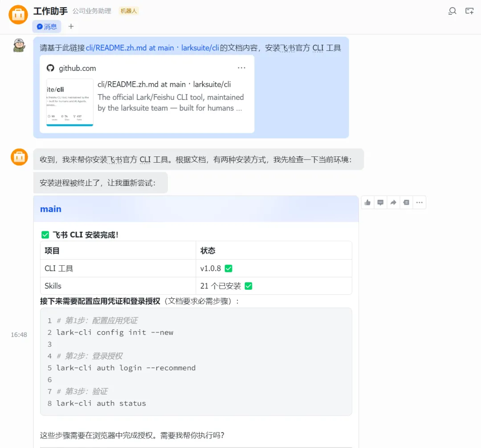Open the user's avatar beside first message
The height and width of the screenshot is (448, 481).
point(19,45)
